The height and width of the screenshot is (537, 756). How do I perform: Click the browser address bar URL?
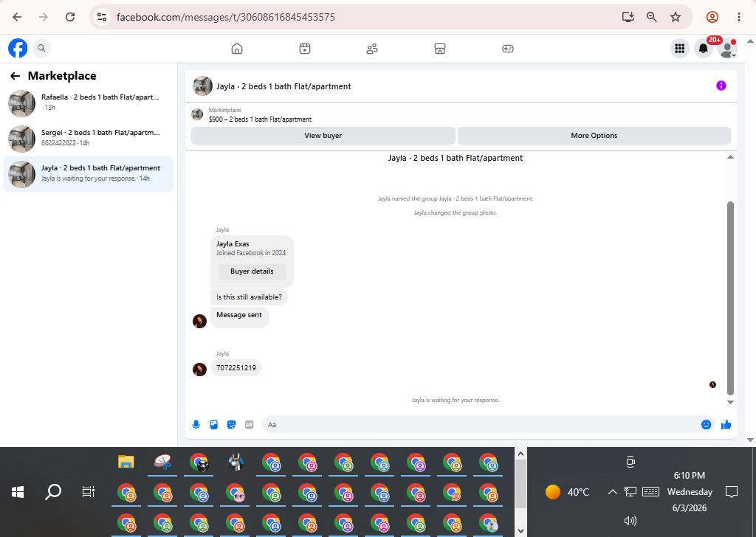[x=226, y=17]
